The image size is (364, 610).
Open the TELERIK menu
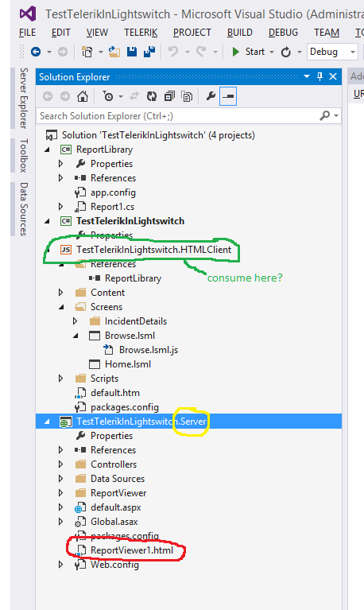(141, 33)
